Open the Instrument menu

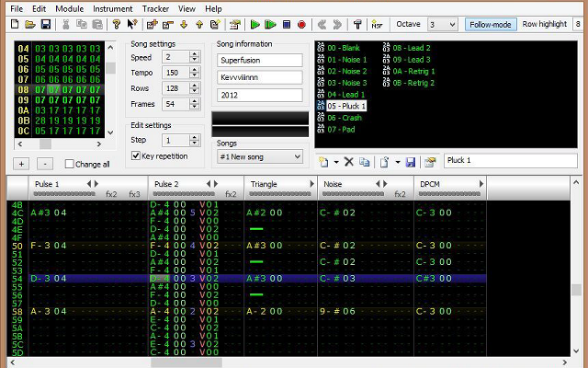pos(112,8)
